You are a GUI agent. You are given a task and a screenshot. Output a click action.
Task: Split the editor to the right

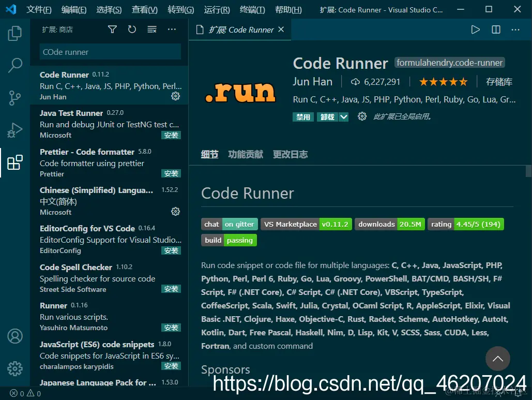point(496,30)
